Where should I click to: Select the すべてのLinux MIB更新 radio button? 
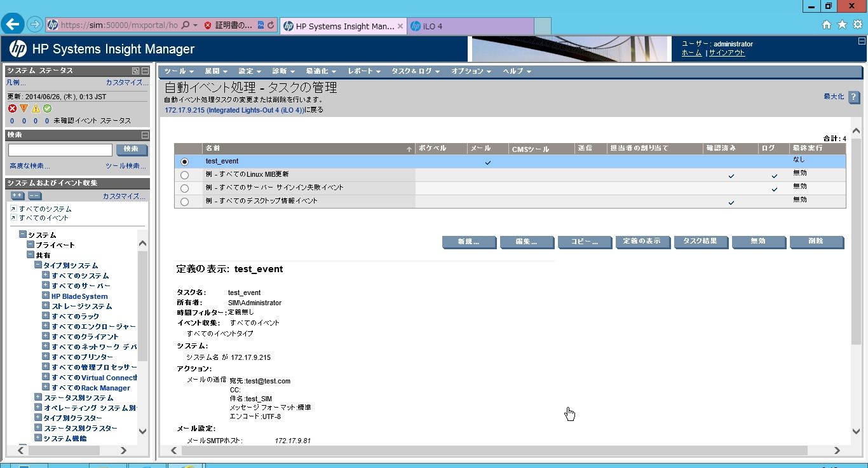pos(184,175)
